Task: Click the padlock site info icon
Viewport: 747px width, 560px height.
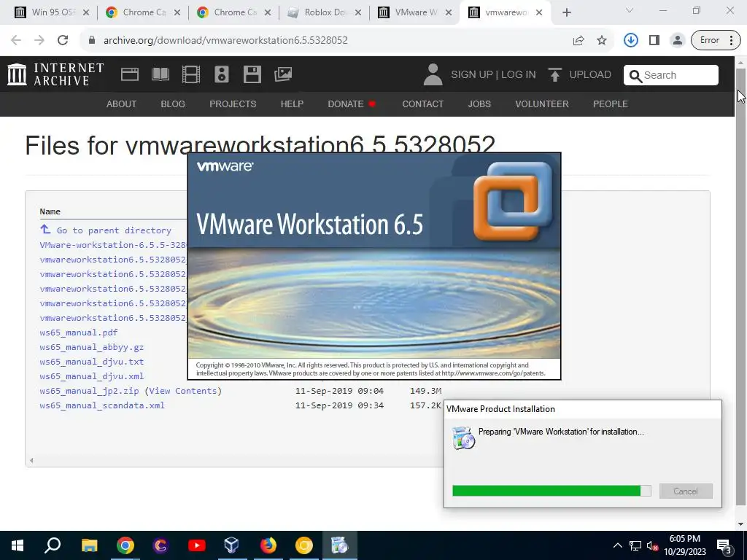Action: coord(92,40)
